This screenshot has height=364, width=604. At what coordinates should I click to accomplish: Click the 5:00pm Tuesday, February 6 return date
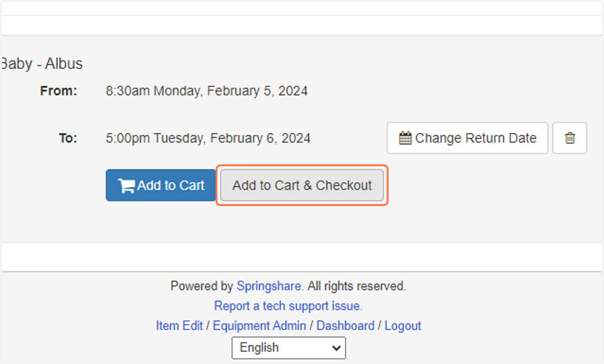coord(208,138)
